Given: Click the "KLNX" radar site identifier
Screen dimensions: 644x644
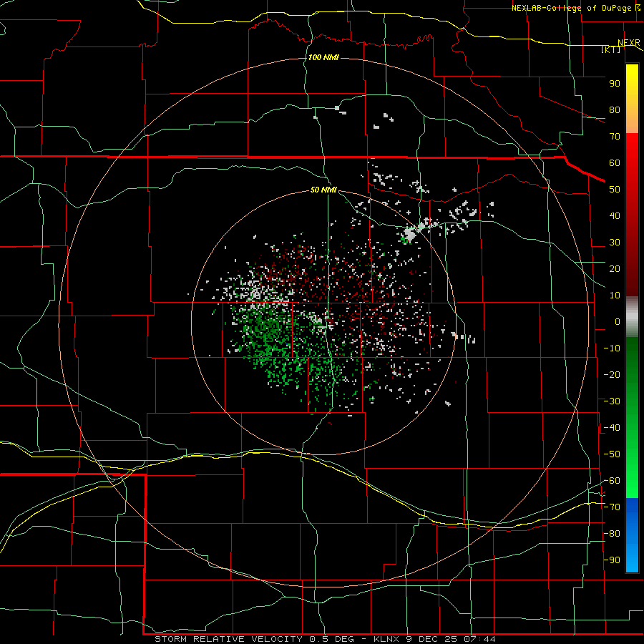Looking at the screenshot, I should (386, 639).
